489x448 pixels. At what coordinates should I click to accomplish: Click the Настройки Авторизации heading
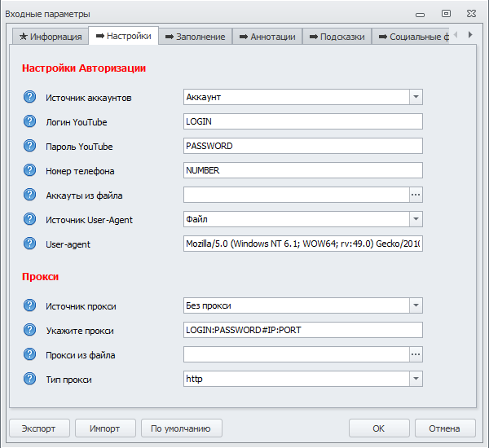[84, 68]
